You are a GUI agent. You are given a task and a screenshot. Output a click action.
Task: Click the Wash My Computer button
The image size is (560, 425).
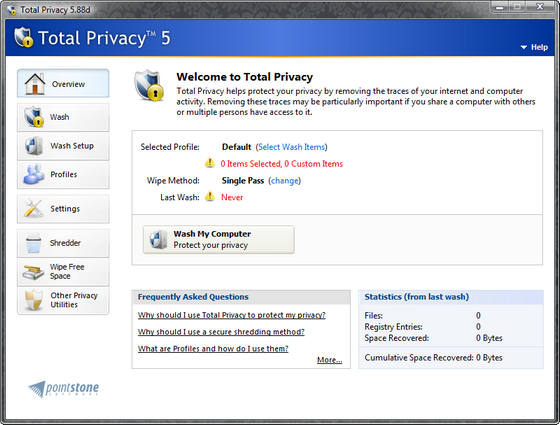point(219,240)
